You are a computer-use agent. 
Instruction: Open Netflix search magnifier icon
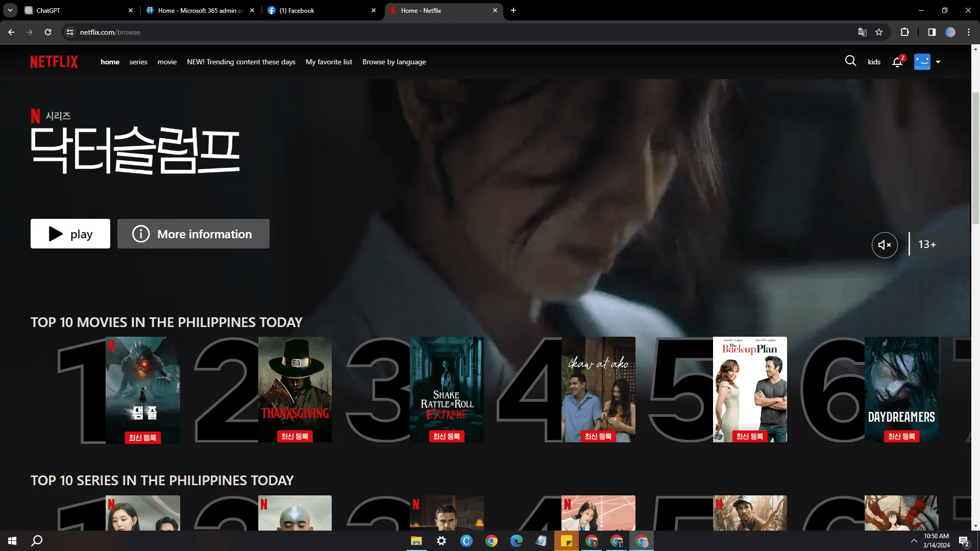(x=850, y=61)
